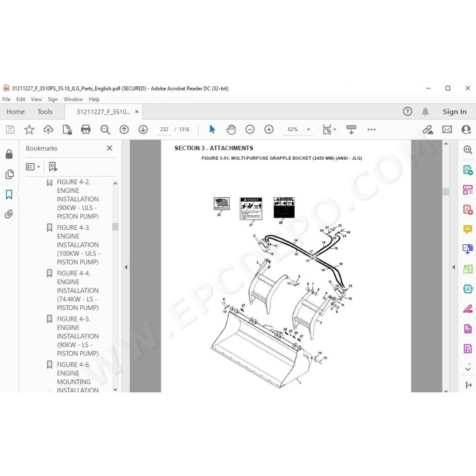Expand the right tools pane arrow

coord(454,267)
